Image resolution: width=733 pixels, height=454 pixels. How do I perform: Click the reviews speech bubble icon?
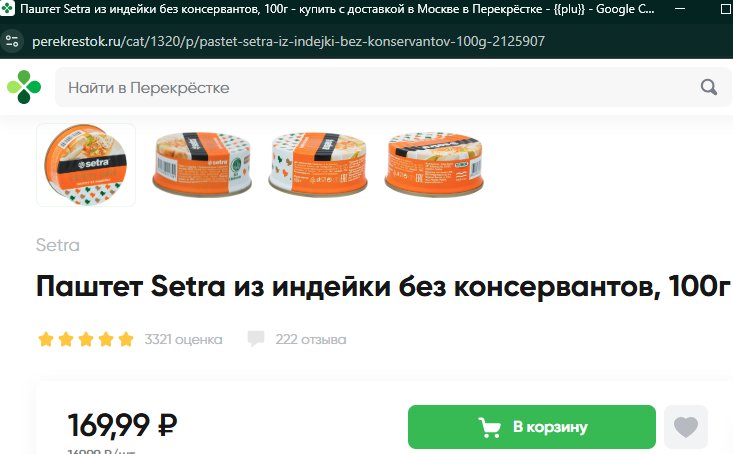pyautogui.click(x=256, y=339)
